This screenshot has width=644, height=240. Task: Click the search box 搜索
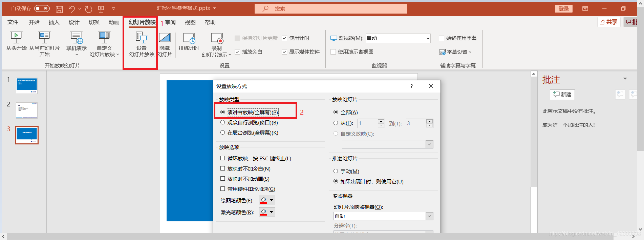330,8
